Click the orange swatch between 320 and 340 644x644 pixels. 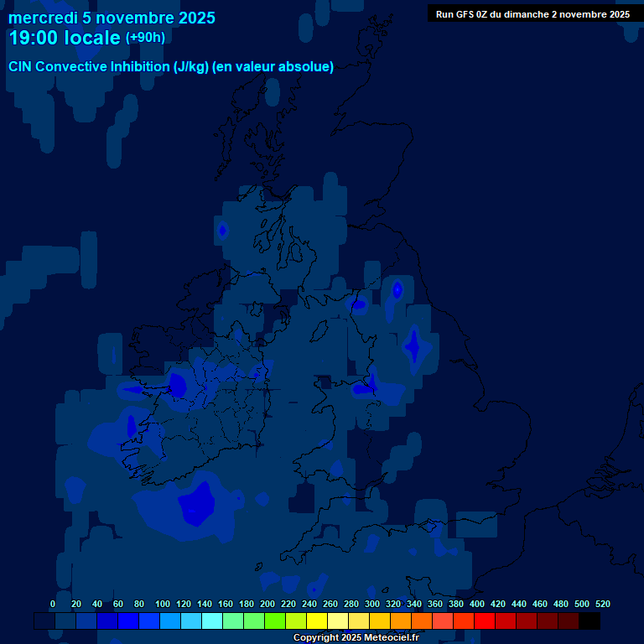pos(401,621)
